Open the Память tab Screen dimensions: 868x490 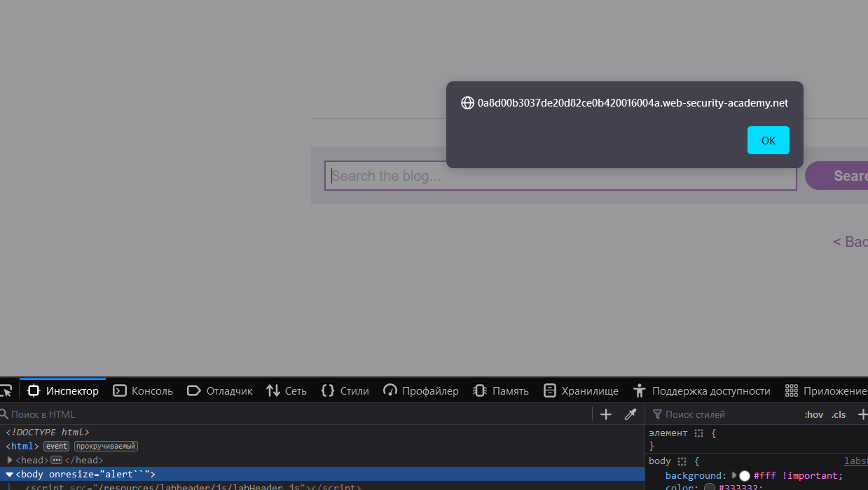(x=501, y=390)
